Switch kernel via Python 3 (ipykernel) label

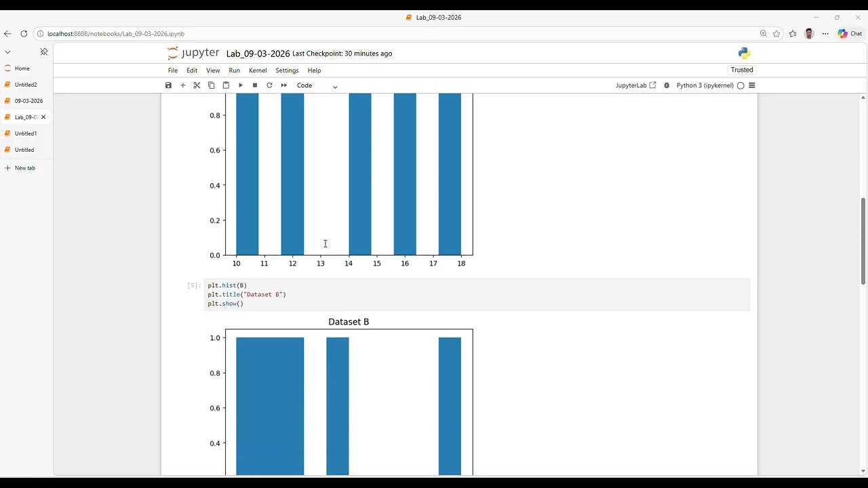click(705, 85)
